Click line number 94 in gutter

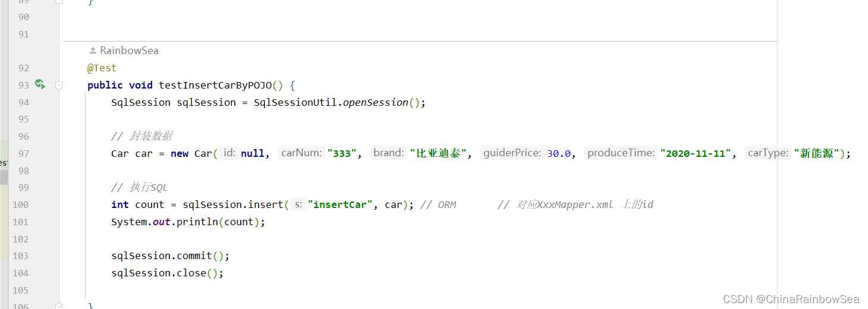tap(23, 102)
